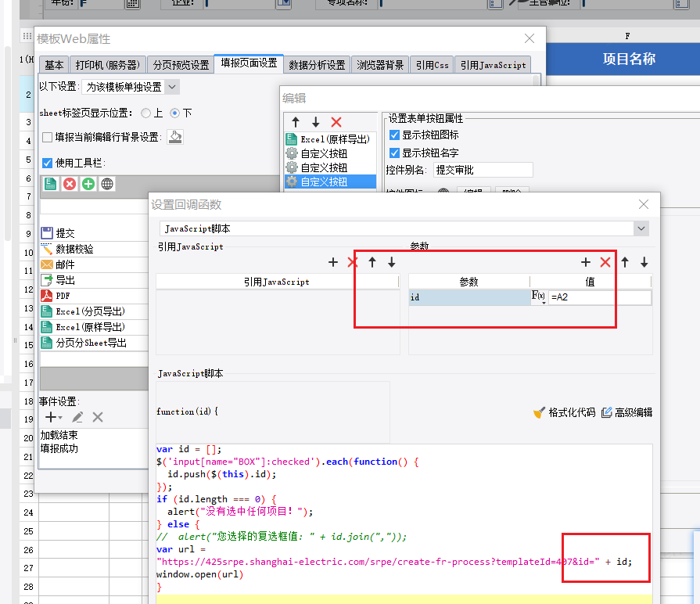700x604 pixels.
Task: Click the parameter value field =A2
Action: pyautogui.click(x=600, y=297)
